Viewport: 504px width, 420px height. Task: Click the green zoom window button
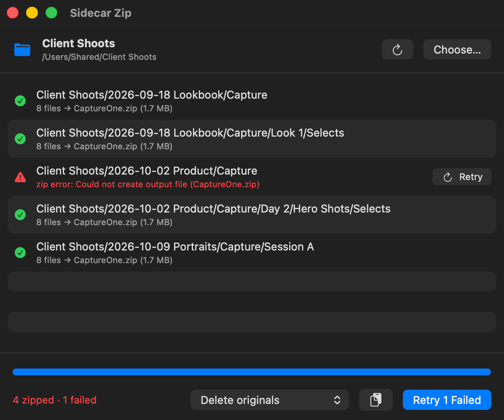click(51, 13)
